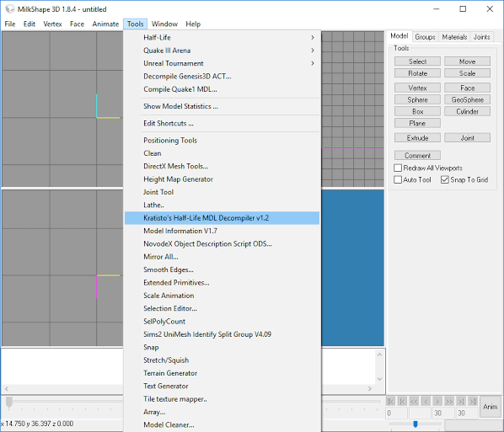The width and height of the screenshot is (504, 432).
Task: Click the Extrude tool button
Action: tap(417, 138)
